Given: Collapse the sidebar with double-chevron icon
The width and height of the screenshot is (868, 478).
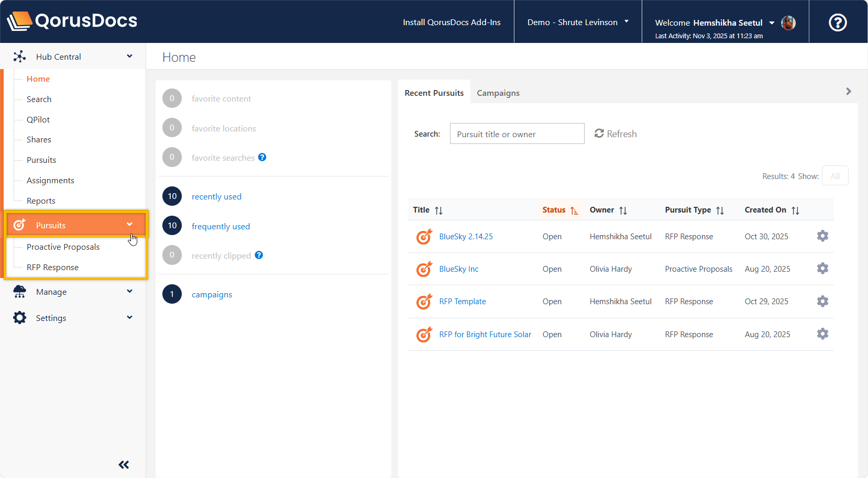Looking at the screenshot, I should point(124,464).
